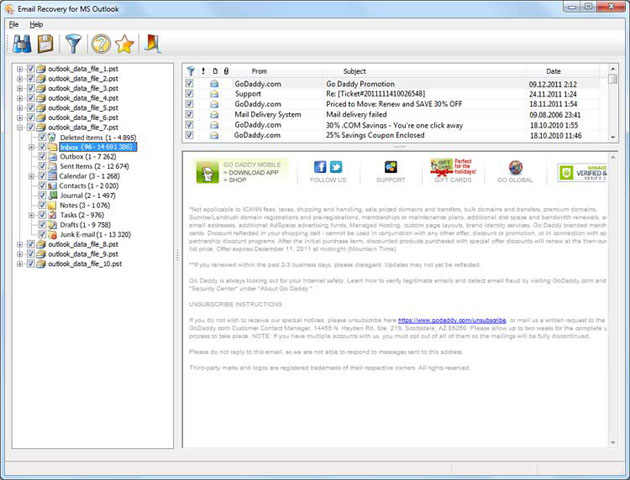Uncheck outlook_data_file_1.pst checkbox

click(x=31, y=69)
